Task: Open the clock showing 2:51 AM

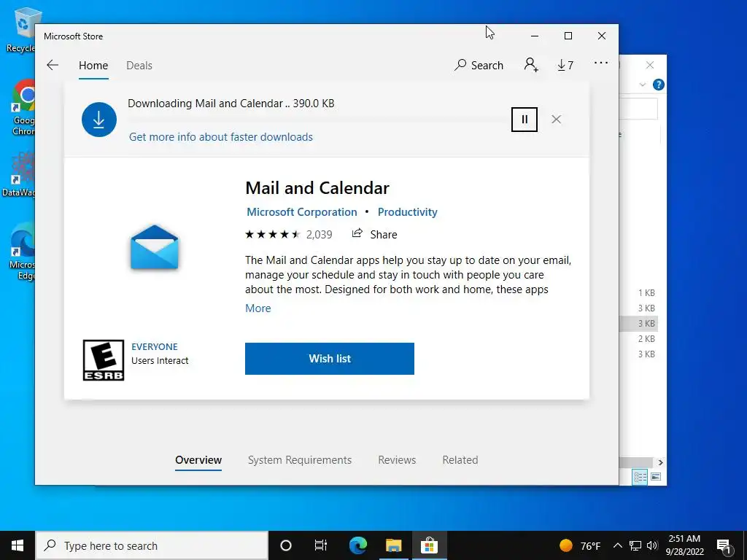Action: (684, 545)
